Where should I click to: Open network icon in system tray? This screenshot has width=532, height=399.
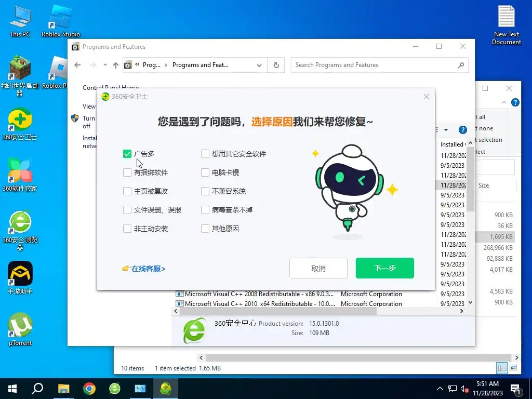453,389
